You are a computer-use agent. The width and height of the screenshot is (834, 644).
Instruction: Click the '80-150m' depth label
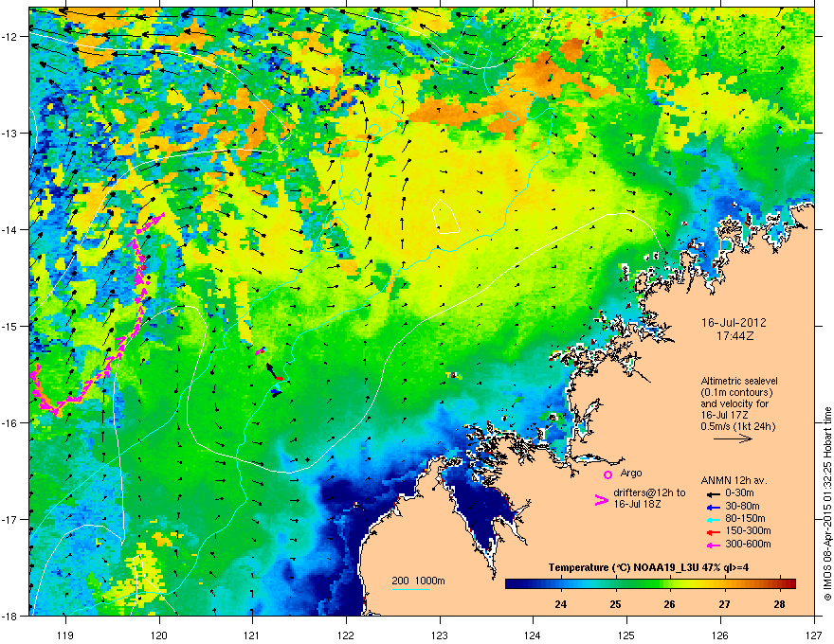point(745,519)
